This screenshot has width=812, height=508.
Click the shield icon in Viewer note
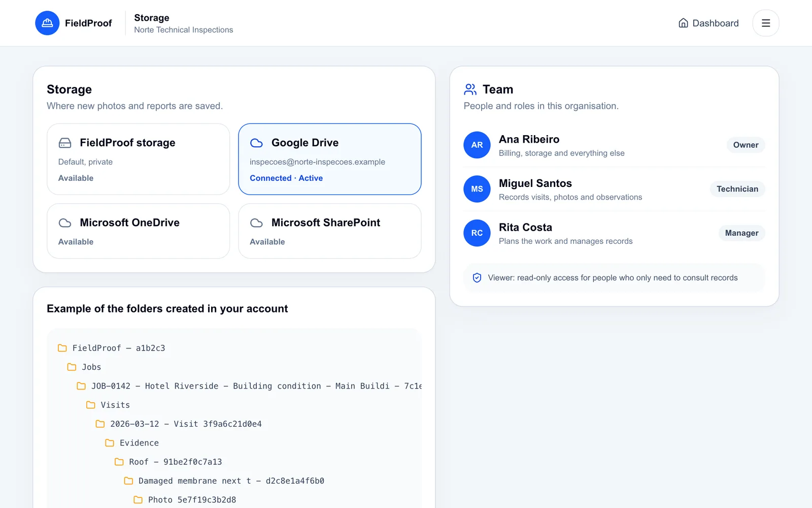coord(477,278)
